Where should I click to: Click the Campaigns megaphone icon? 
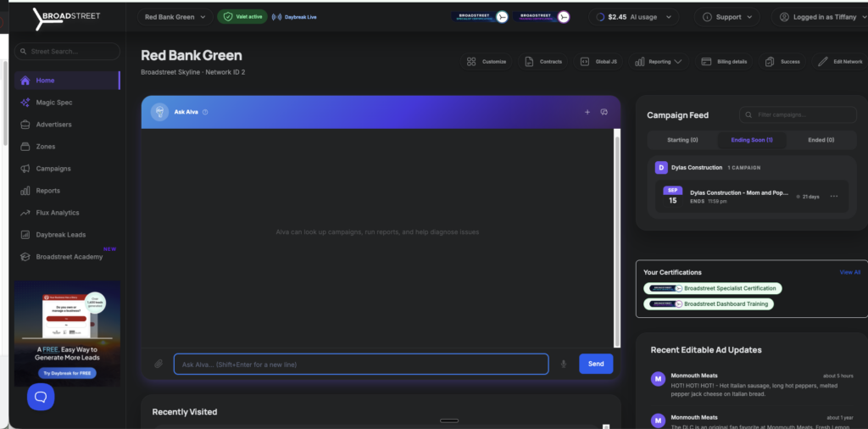(x=25, y=168)
